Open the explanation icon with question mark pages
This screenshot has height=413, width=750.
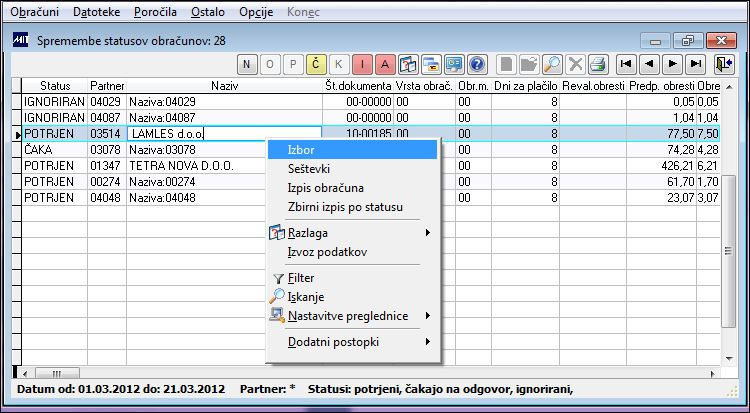(x=408, y=64)
